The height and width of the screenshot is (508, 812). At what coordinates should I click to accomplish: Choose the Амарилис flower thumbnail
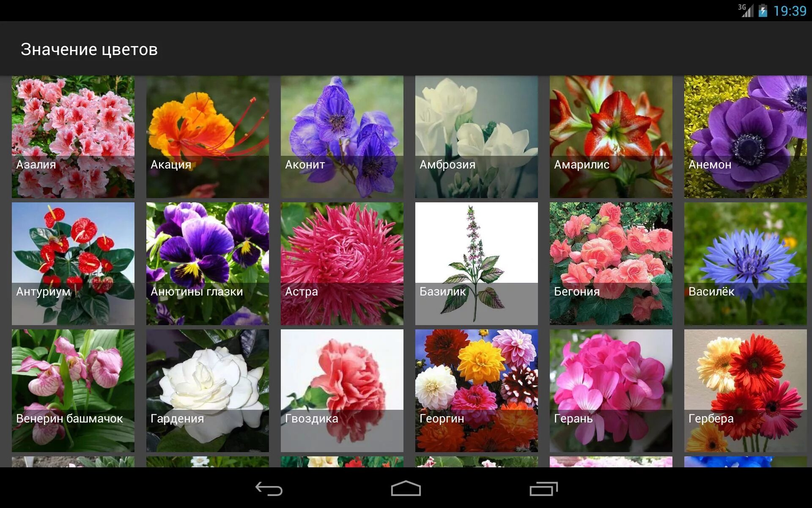click(x=611, y=137)
